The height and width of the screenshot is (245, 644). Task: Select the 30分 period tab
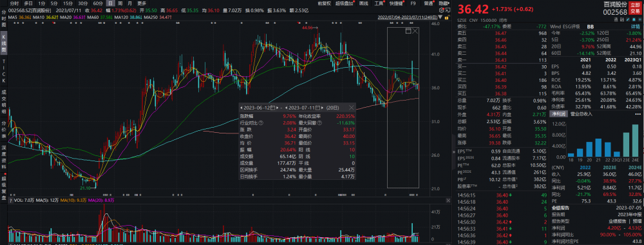pos(83,3)
